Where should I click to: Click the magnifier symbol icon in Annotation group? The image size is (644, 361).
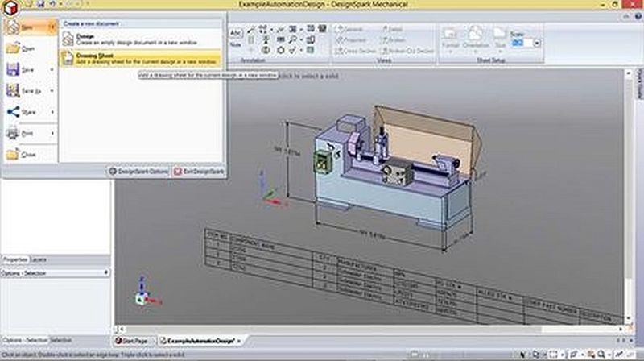click(292, 39)
